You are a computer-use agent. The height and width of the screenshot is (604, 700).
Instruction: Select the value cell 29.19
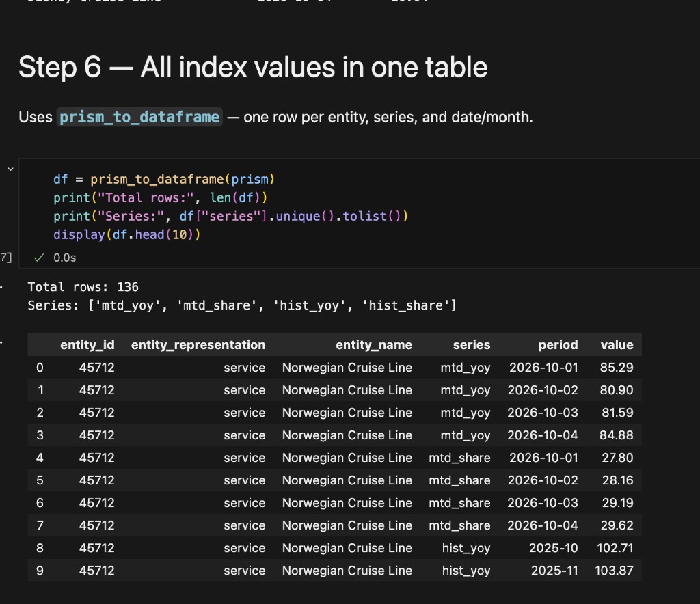tap(617, 503)
